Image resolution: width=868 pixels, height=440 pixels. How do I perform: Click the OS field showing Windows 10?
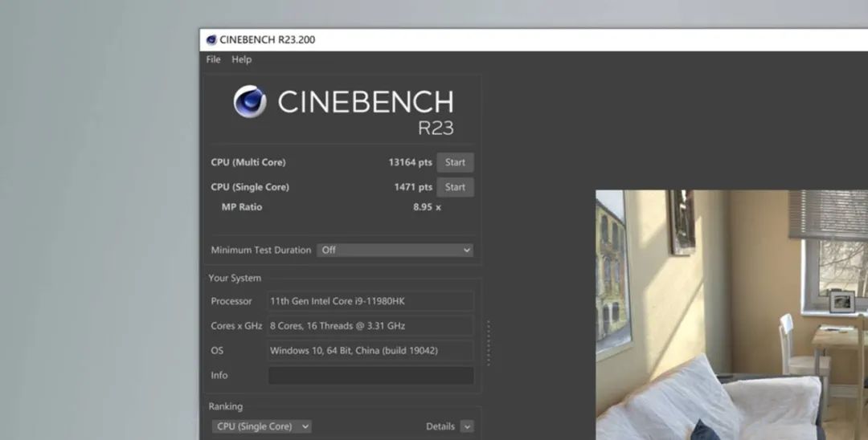pos(371,350)
